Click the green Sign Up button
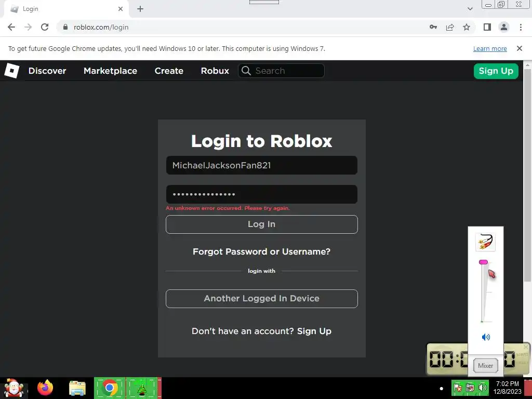The width and height of the screenshot is (532, 399). coord(496,71)
